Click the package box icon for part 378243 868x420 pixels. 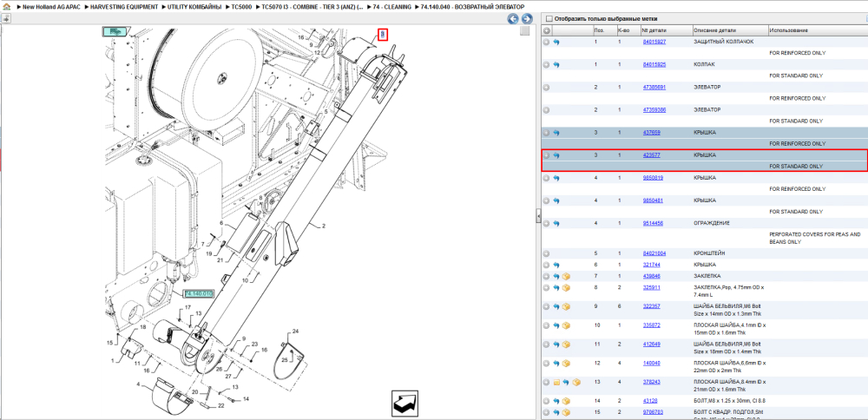coord(577,383)
